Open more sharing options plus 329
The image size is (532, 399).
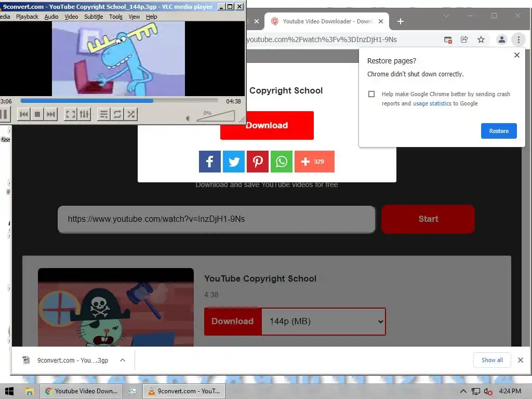314,162
